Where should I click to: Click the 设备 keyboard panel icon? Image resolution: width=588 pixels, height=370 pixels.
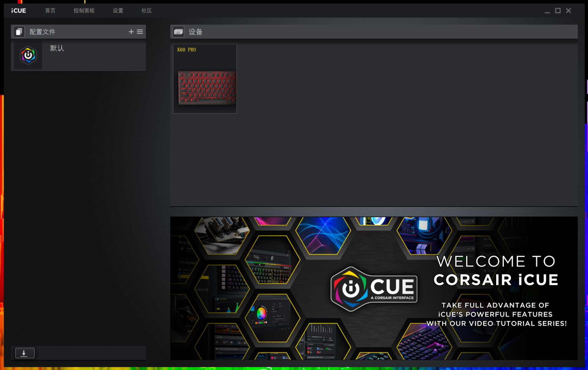(179, 32)
